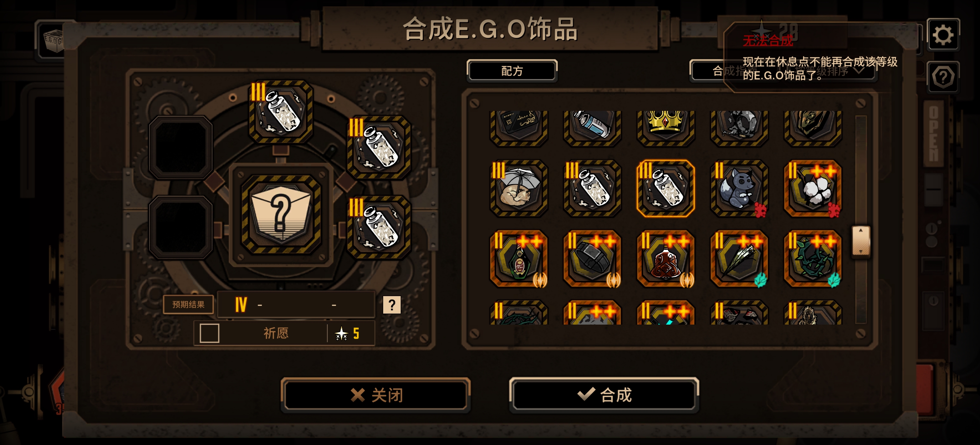Select the umbrella tier III gift
This screenshot has width=980, height=445.
click(519, 188)
